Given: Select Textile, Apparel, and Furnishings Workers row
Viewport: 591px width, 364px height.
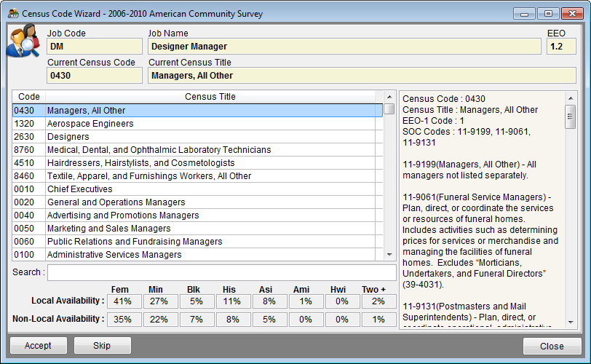Looking at the screenshot, I should pyautogui.click(x=197, y=176).
